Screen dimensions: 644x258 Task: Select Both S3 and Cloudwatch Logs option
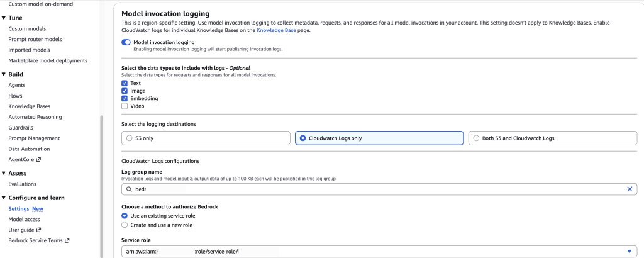click(477, 138)
